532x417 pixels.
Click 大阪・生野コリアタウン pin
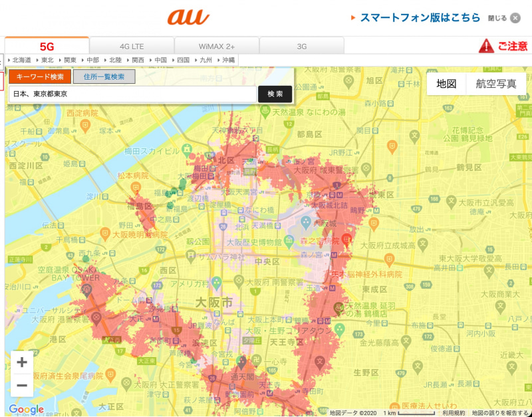pyautogui.click(x=340, y=329)
